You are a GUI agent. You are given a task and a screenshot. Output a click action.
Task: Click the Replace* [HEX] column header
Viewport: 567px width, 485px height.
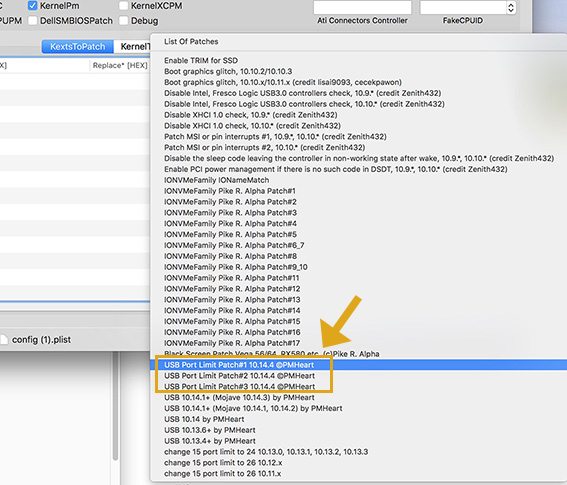[x=120, y=65]
